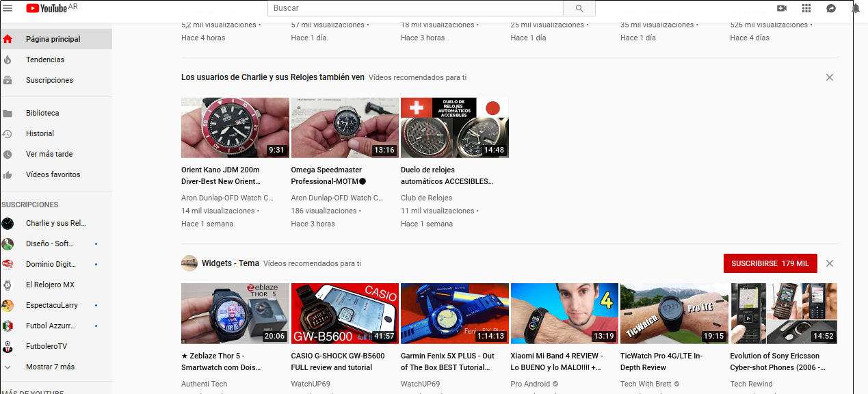Play TicWatch Pro 4G/LTE thumbnail

pyautogui.click(x=674, y=313)
